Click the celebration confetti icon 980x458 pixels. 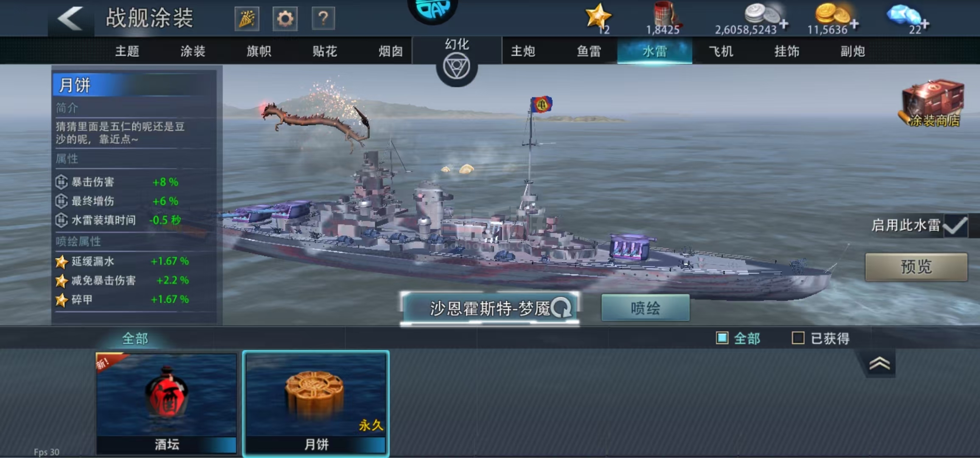coord(247,19)
